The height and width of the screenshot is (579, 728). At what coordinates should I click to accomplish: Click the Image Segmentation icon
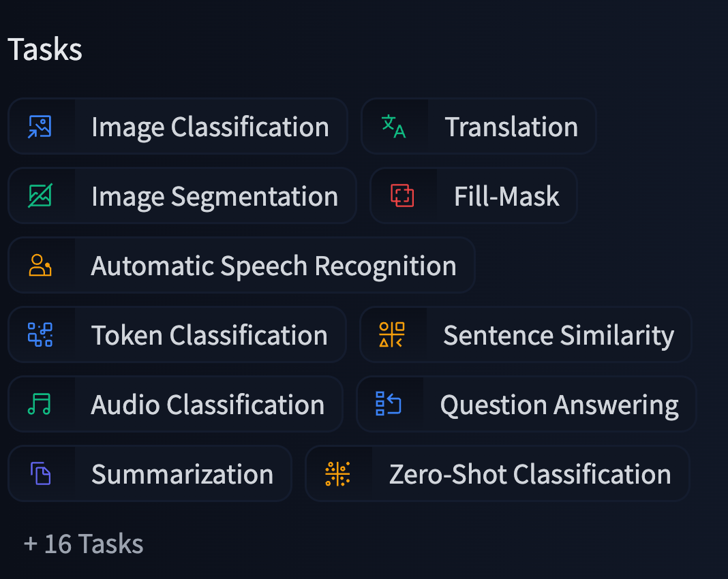click(40, 196)
